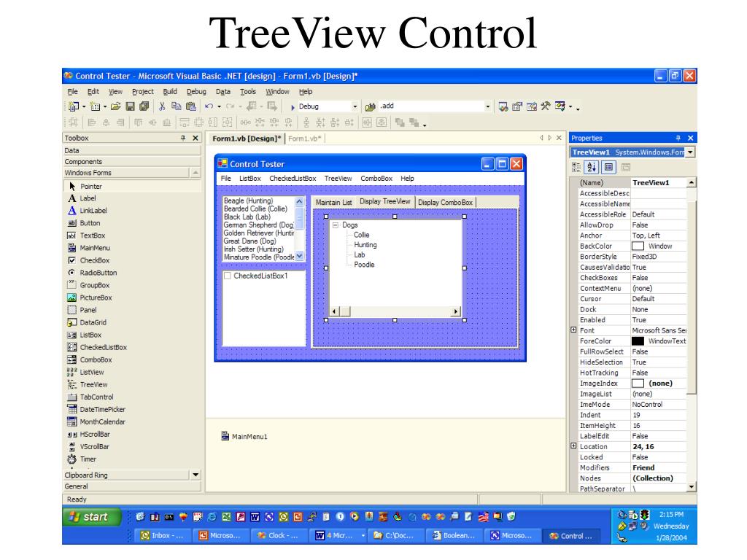Open the TreeView1 object selector dropdown
Screen dimensions: 747x560
tap(690, 152)
